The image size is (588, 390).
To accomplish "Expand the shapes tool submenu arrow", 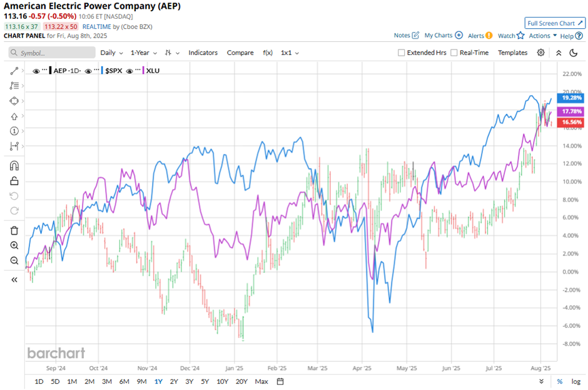I will [x=23, y=101].
